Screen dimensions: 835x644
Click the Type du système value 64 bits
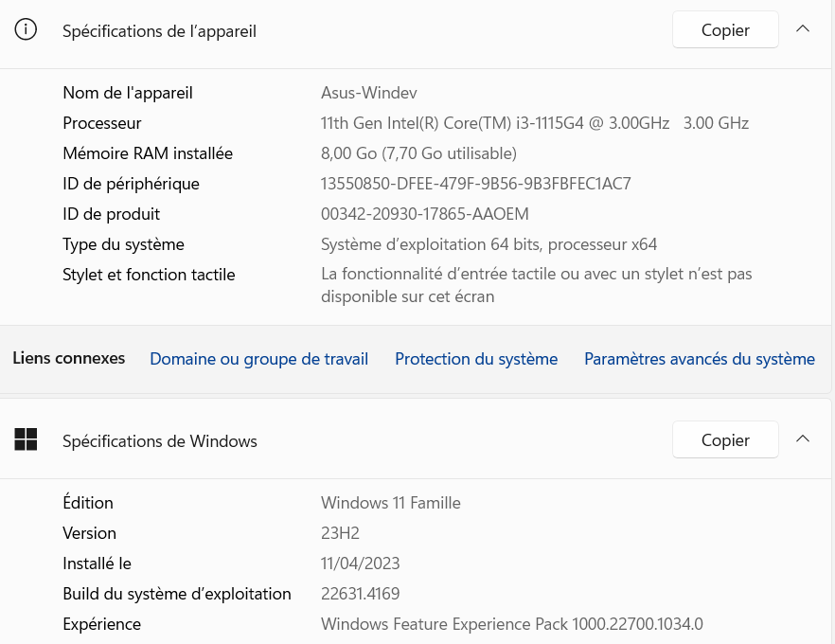point(489,244)
